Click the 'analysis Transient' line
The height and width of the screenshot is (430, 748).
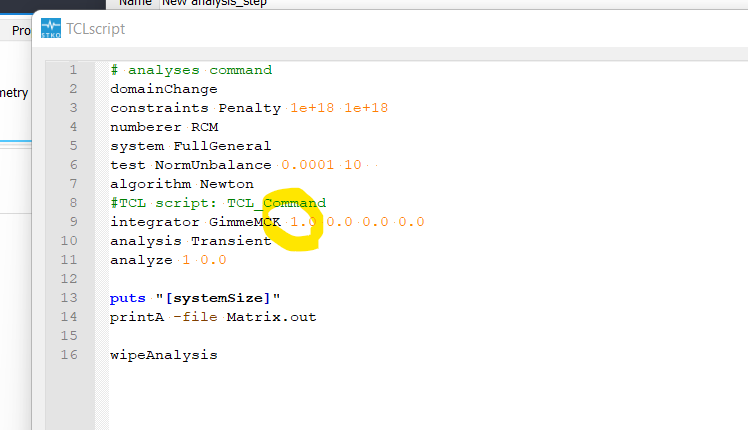coord(191,241)
